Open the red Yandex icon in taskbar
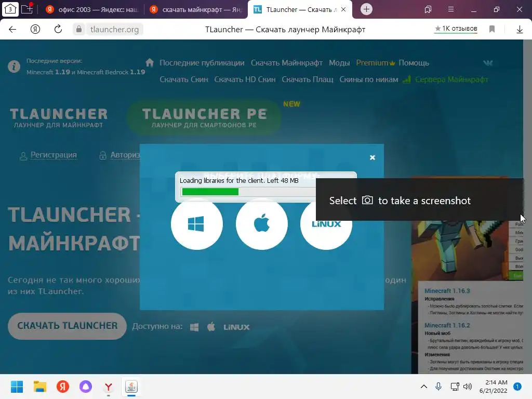532x399 pixels. point(63,387)
